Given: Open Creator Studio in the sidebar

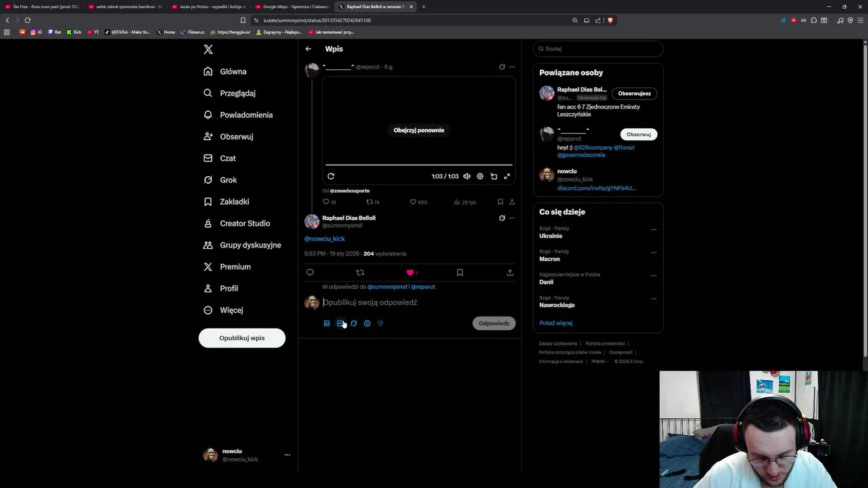Looking at the screenshot, I should click(x=236, y=223).
